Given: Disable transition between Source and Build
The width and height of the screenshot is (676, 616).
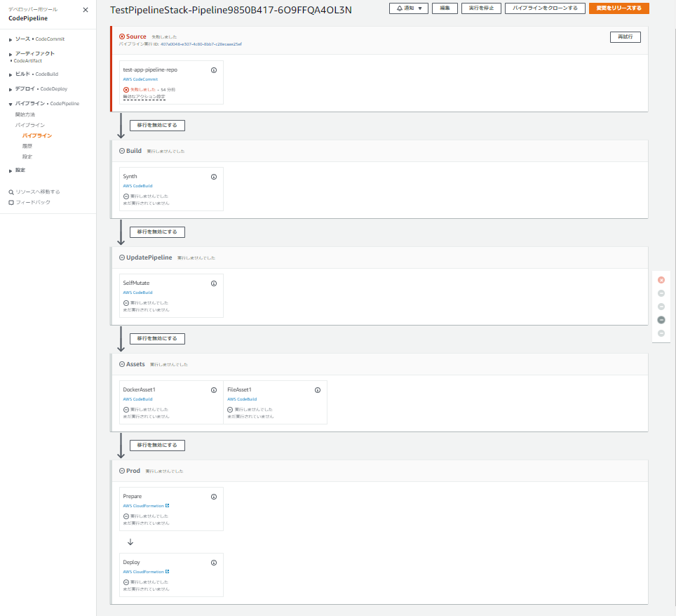Looking at the screenshot, I should click(157, 126).
